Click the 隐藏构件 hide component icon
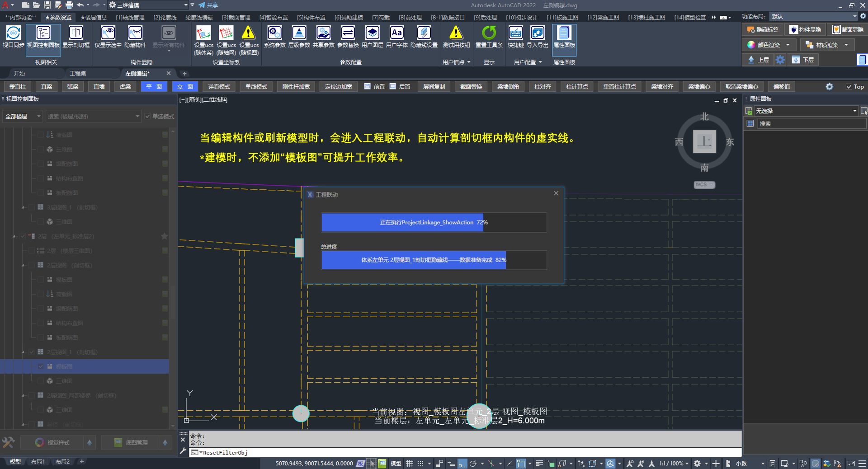 (135, 37)
